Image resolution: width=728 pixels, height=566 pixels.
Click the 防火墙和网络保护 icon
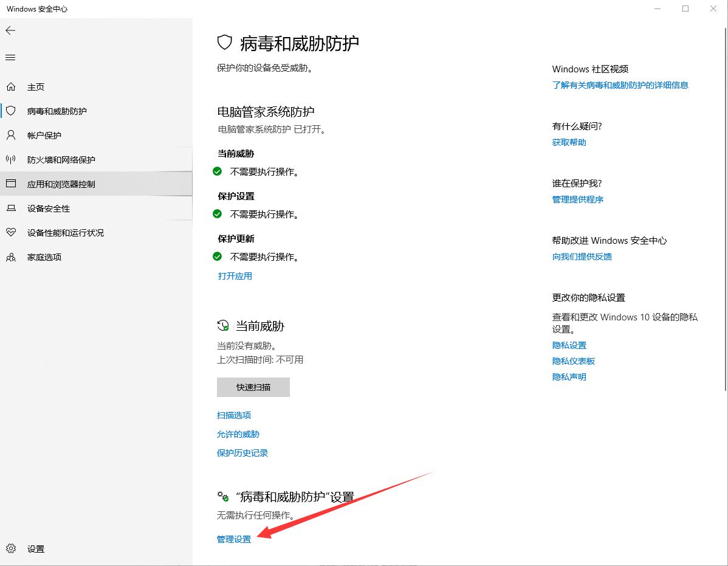tap(11, 159)
